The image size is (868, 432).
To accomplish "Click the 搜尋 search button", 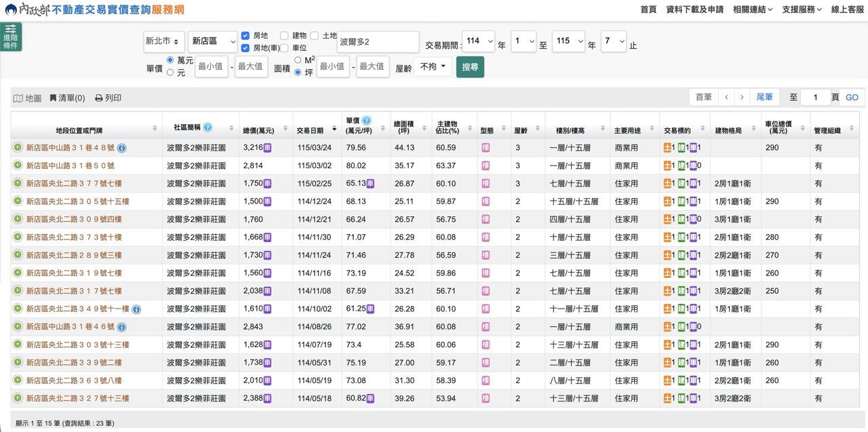I will pos(470,66).
